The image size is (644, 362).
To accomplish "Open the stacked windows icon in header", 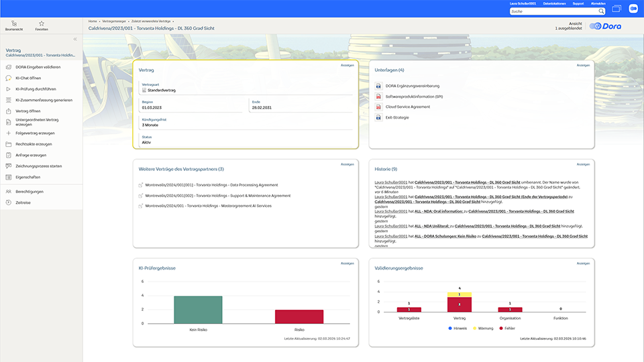I will 617,8.
